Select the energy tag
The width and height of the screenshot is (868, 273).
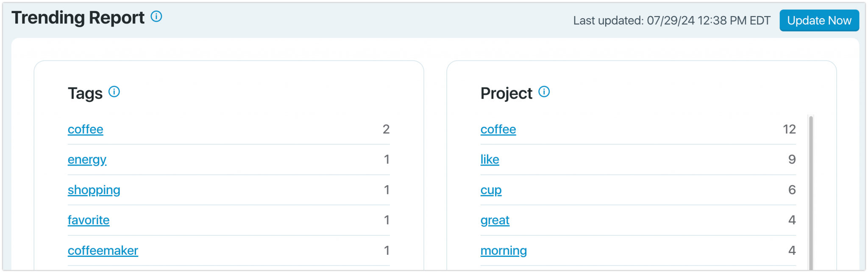[x=87, y=160]
